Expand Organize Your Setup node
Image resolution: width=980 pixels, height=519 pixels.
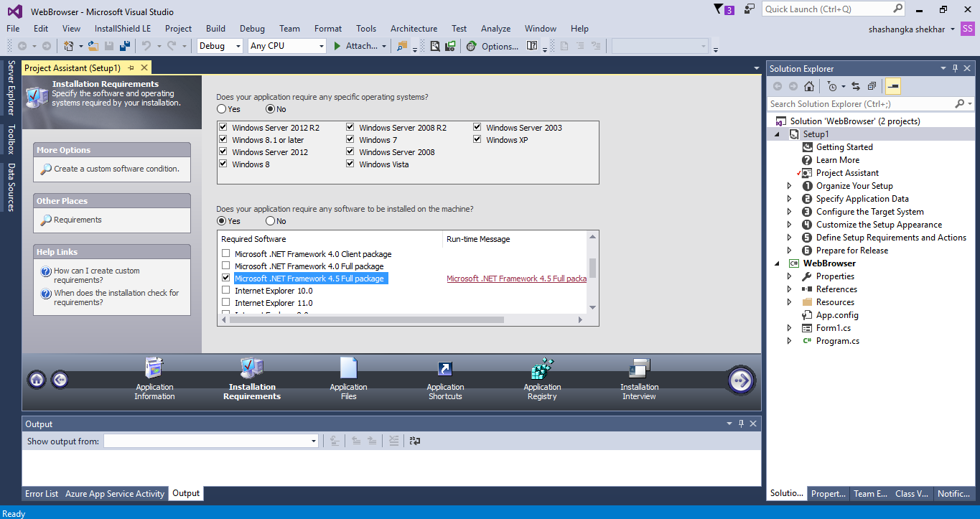(x=790, y=186)
